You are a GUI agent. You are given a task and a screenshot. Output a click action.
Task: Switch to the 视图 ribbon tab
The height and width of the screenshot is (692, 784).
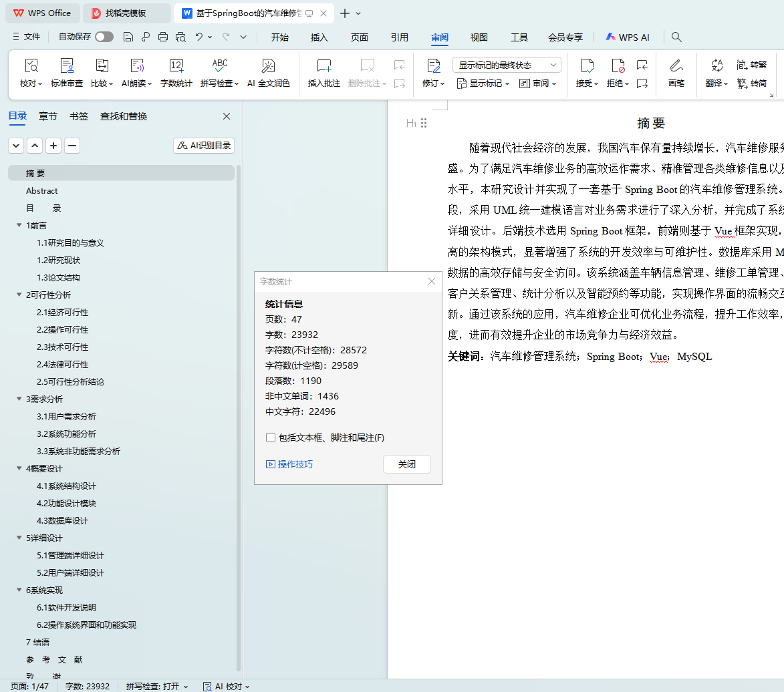pyautogui.click(x=479, y=37)
